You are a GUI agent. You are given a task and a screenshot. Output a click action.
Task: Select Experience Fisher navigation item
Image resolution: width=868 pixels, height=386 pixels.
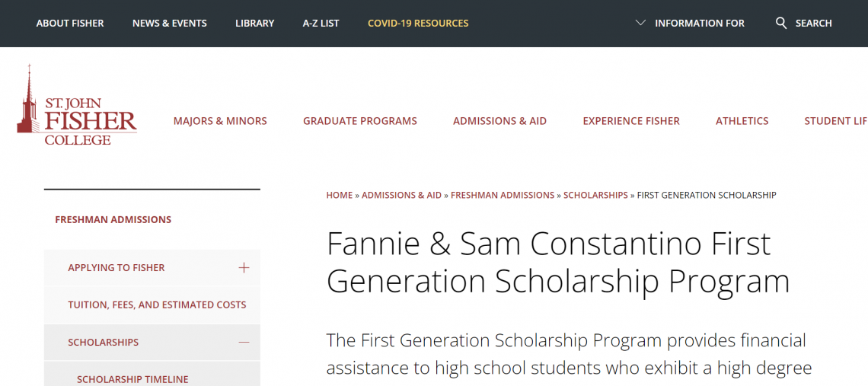click(x=631, y=121)
